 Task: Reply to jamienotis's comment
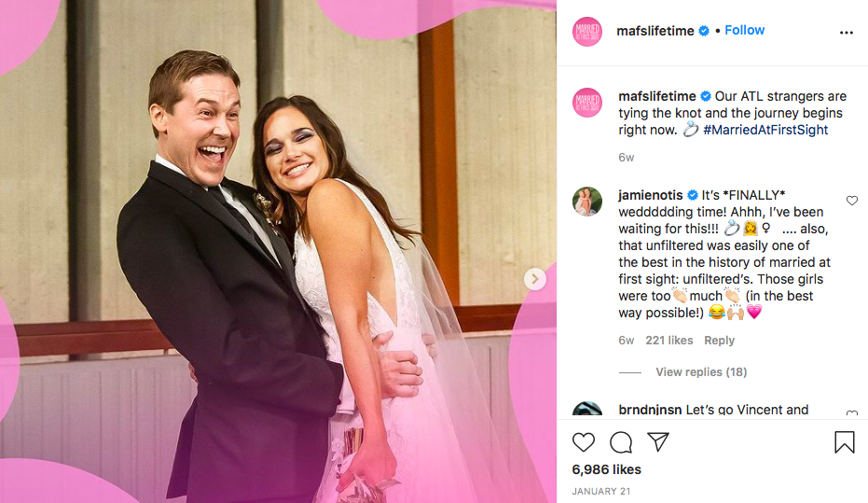pyautogui.click(x=719, y=340)
